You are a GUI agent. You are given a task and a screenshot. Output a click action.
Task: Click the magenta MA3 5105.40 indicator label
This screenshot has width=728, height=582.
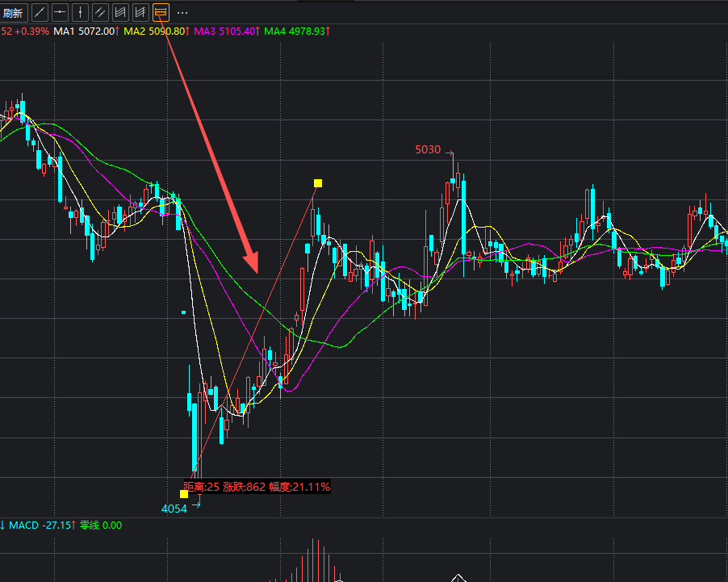(x=228, y=31)
